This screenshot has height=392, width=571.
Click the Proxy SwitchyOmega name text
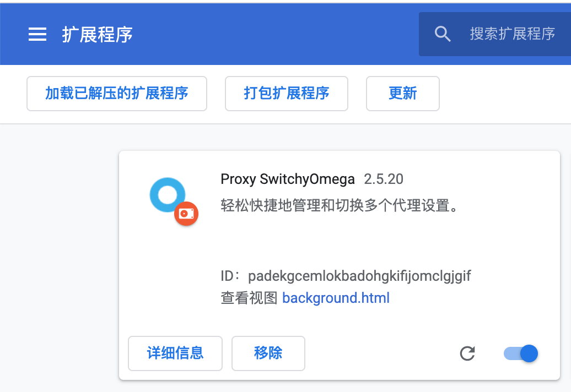(288, 179)
